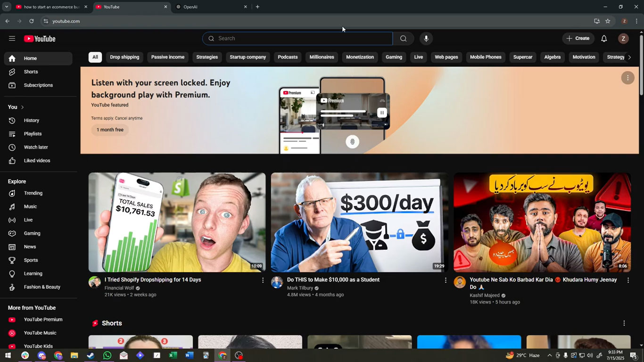Viewport: 644px width, 362px height.
Task: Open the Chrome profile Z avatar
Action: pyautogui.click(x=624, y=21)
